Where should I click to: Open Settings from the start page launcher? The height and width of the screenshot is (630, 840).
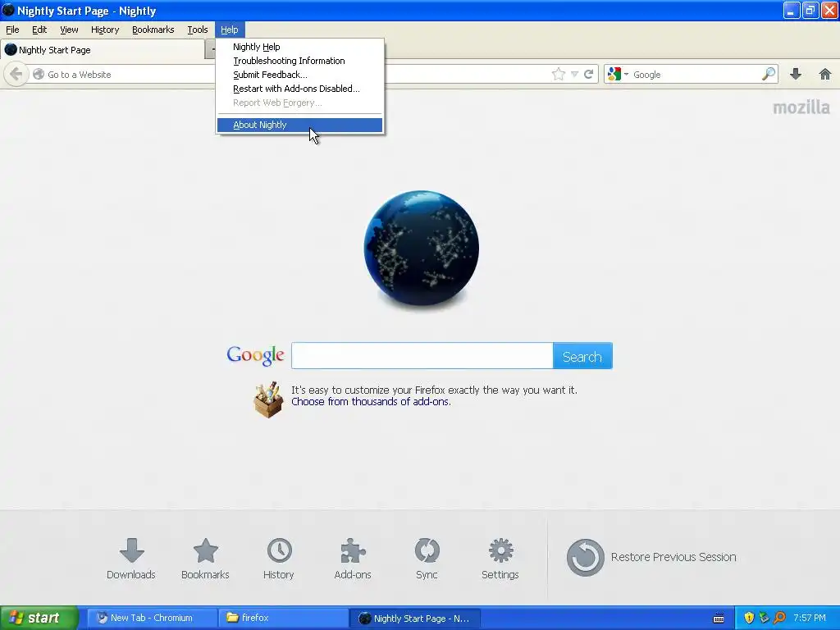[500, 559]
